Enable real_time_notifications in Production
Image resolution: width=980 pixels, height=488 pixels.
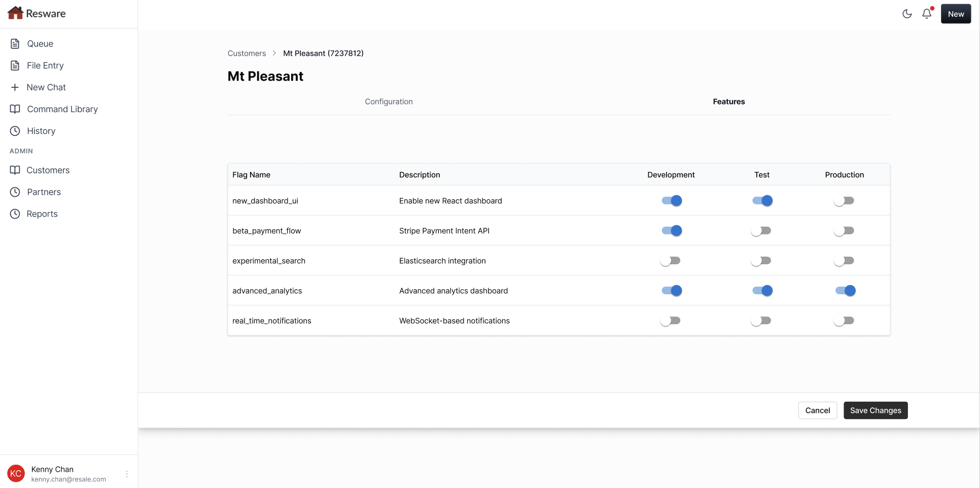844,321
